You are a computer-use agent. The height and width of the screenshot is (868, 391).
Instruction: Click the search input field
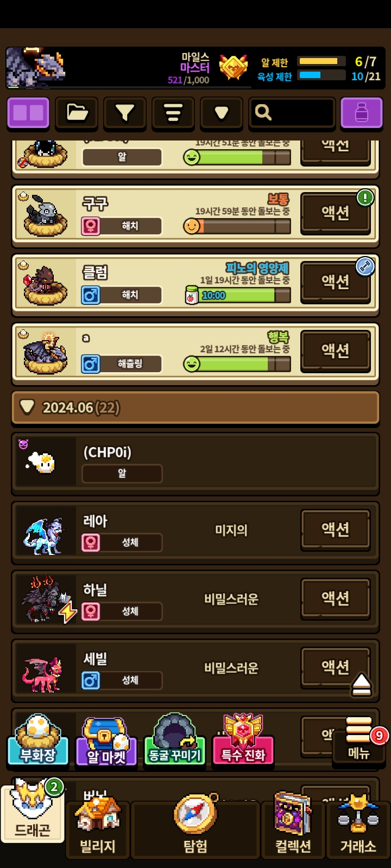[292, 113]
